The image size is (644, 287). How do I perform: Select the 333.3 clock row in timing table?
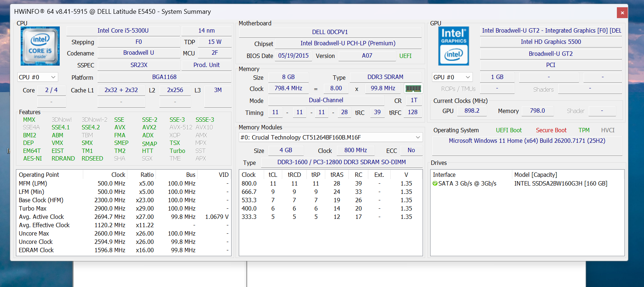click(331, 217)
